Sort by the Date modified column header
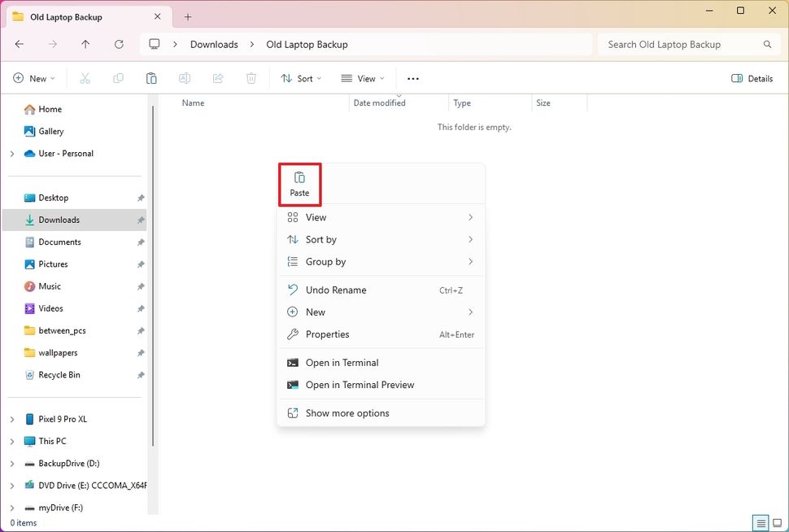Viewport: 789px width, 532px height. (x=380, y=103)
